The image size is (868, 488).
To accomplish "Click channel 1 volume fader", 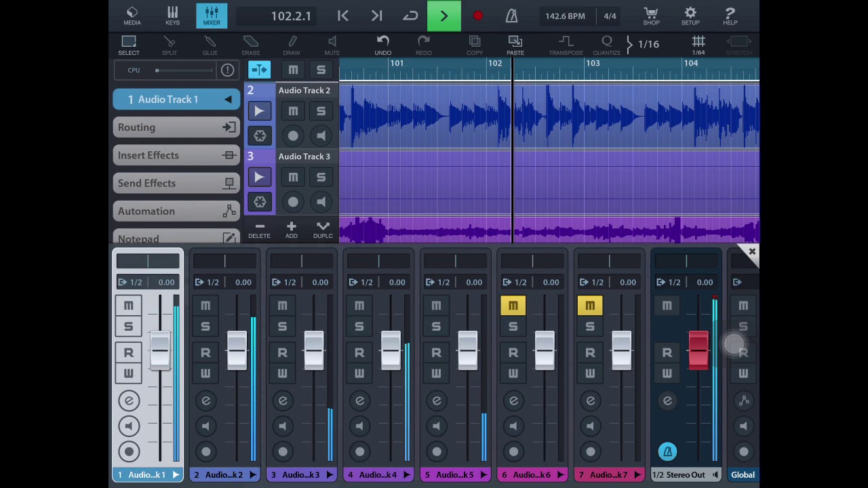I will (x=160, y=351).
